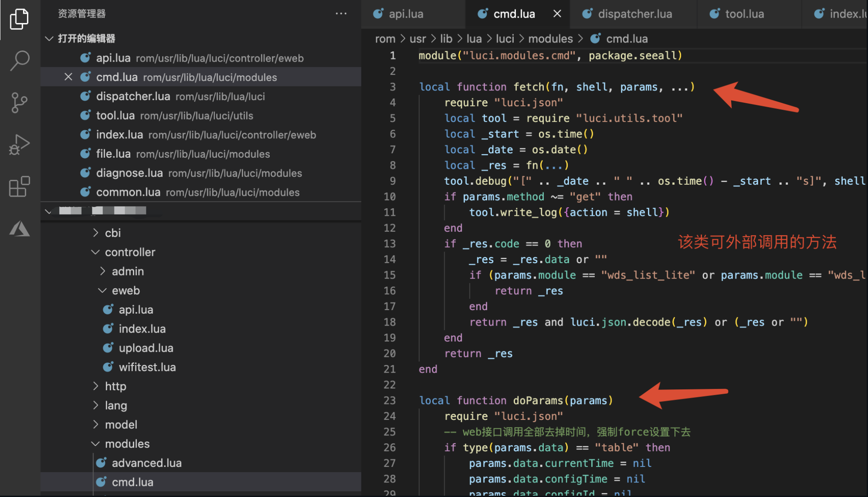The height and width of the screenshot is (497, 868).
Task: Close cmd.lua in open editors list
Action: 68,77
